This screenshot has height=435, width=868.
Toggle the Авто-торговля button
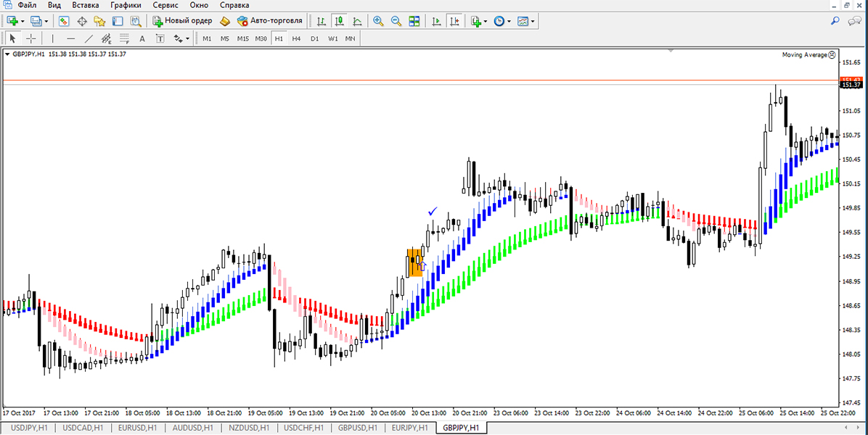269,21
